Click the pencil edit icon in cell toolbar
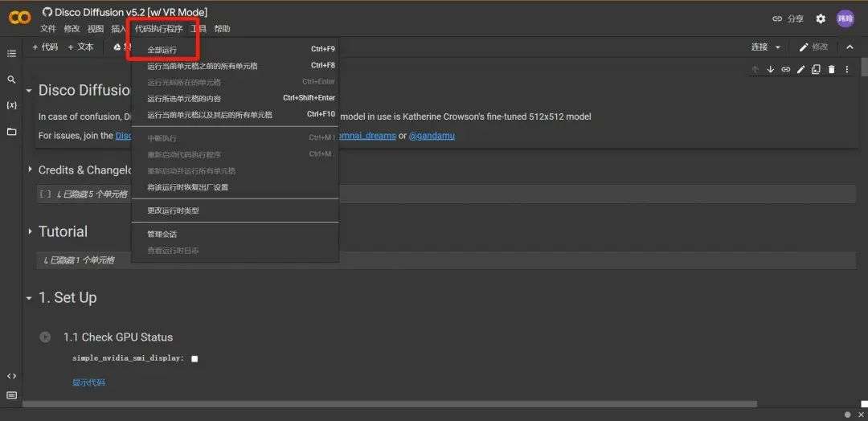The width and height of the screenshot is (868, 421). pyautogui.click(x=800, y=69)
